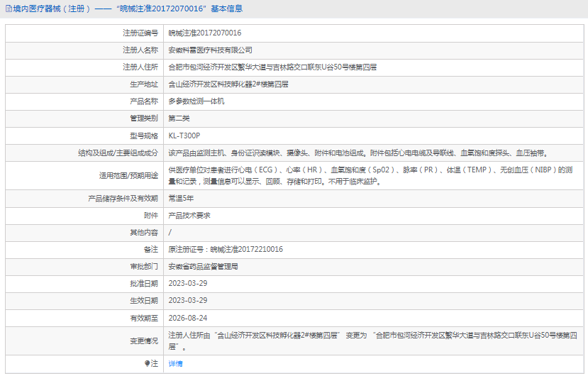Select management class 第二类
The image size is (588, 376).
[x=179, y=118]
